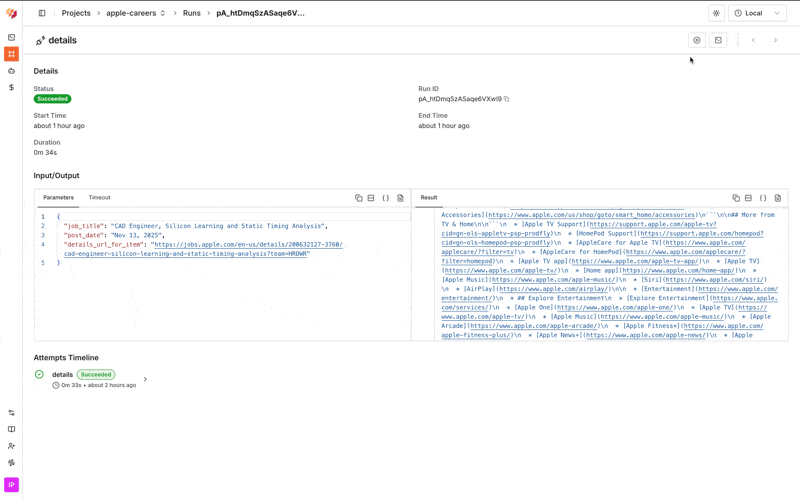Viewport: 800px width, 500px height.
Task: Click the rerun icon button beside details header
Action: coord(697,40)
